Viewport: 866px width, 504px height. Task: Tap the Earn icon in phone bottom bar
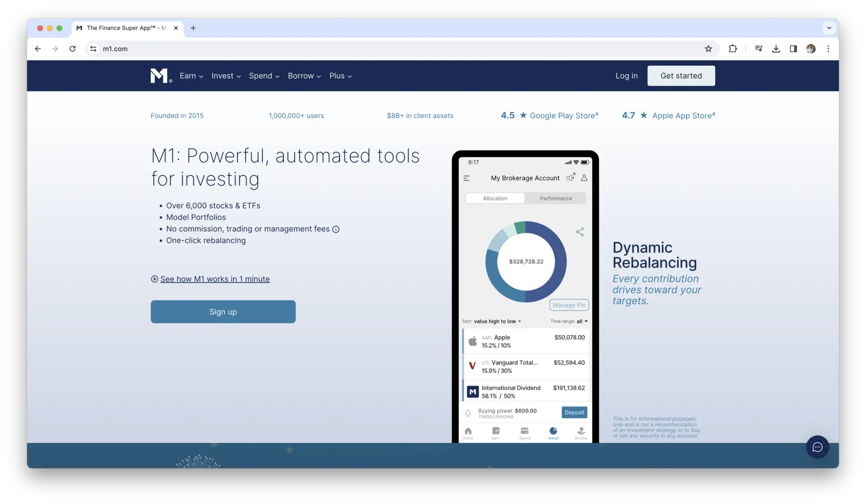496,433
